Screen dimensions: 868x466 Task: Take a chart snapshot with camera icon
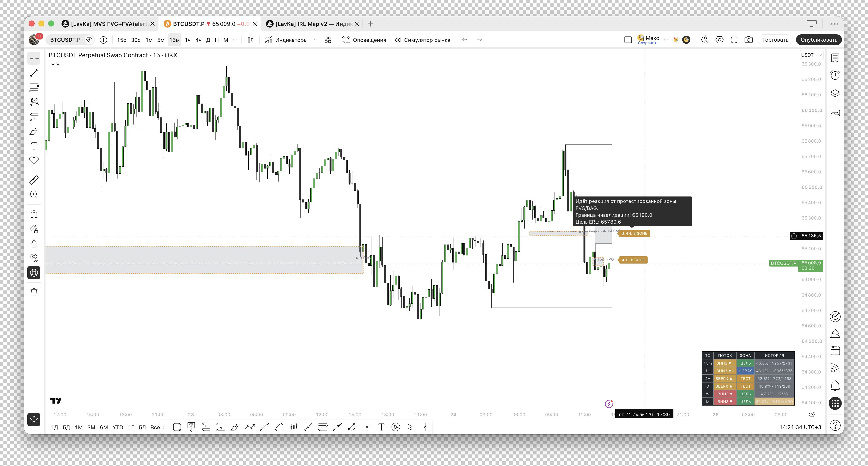coord(748,40)
